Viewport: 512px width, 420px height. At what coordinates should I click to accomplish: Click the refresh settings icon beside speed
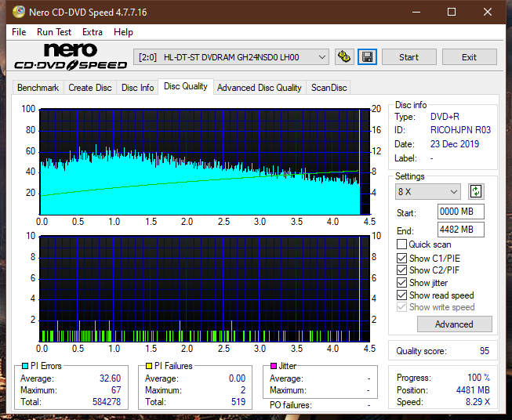tap(476, 191)
